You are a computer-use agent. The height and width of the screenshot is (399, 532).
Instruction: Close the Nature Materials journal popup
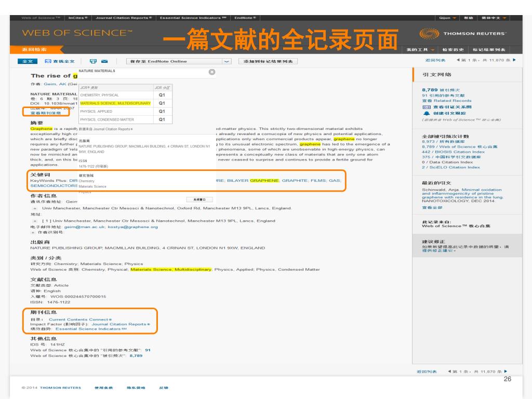[212, 72]
